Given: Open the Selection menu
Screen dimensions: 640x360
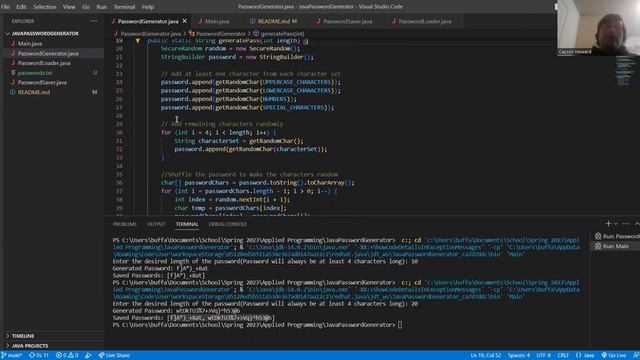Looking at the screenshot, I should pos(44,7).
